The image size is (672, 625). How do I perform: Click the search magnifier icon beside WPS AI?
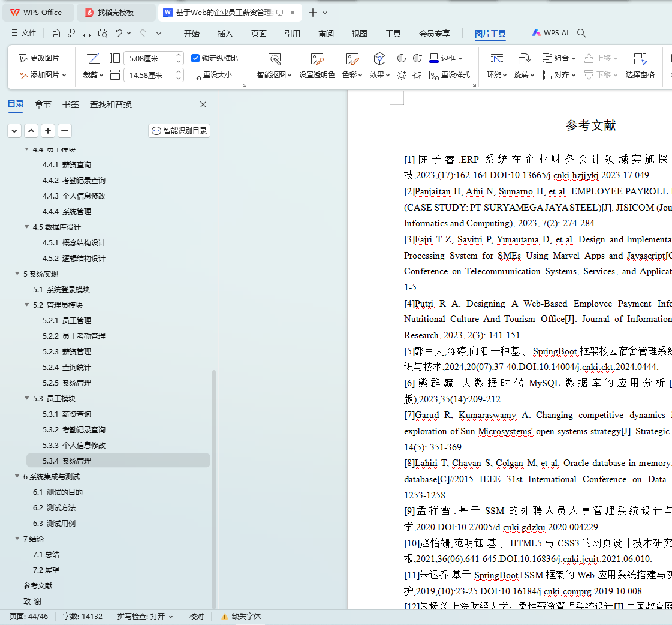click(x=581, y=33)
